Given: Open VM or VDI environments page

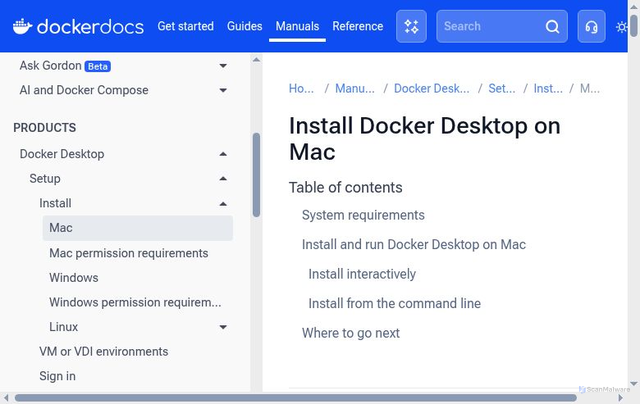Looking at the screenshot, I should point(104,351).
